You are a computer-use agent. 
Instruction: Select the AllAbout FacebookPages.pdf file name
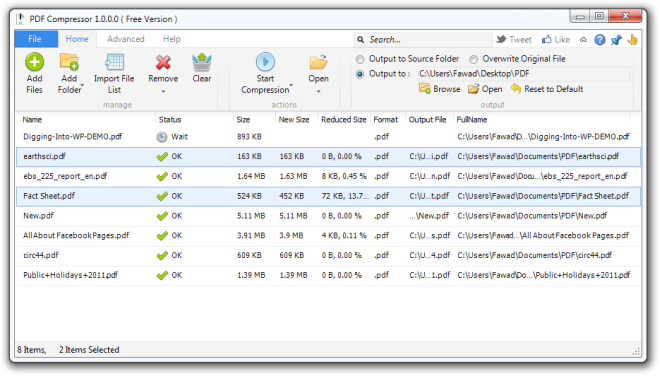point(76,236)
